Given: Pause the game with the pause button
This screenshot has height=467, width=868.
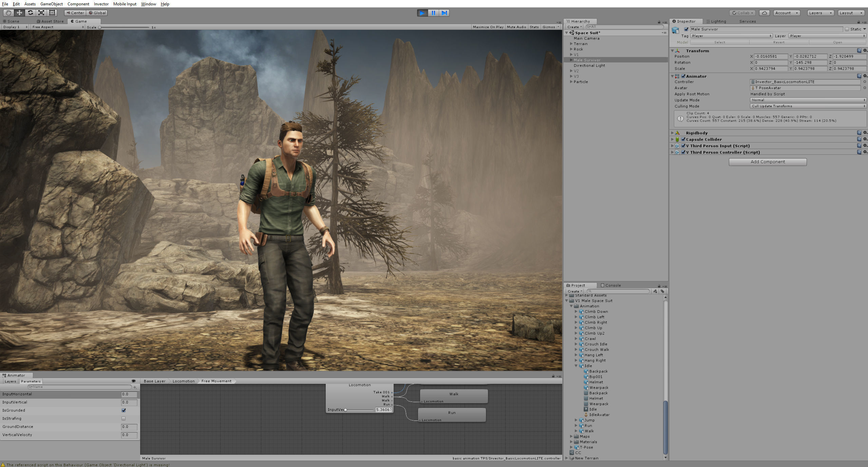Looking at the screenshot, I should click(433, 13).
